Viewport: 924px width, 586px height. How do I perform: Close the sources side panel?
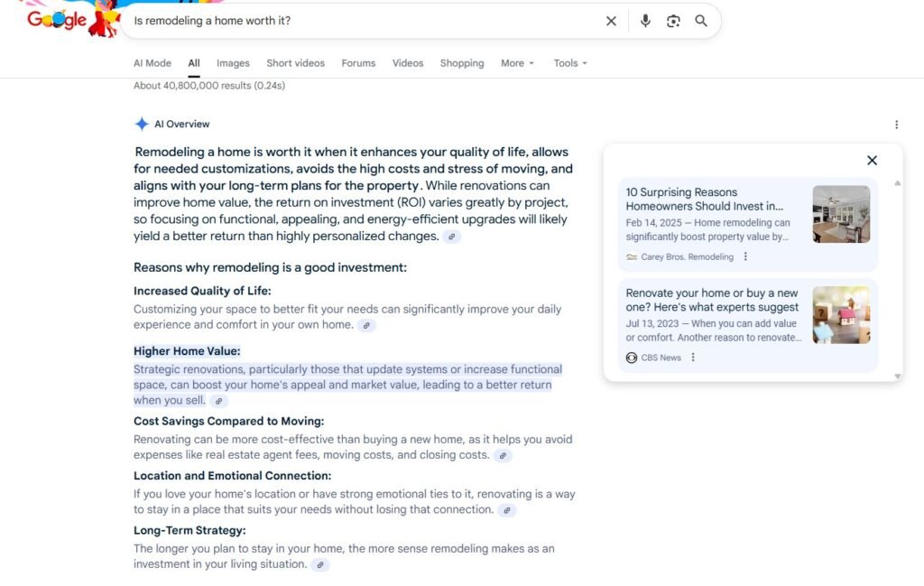pos(872,161)
